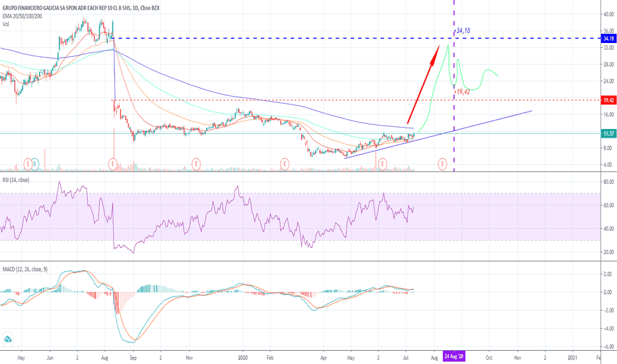Click the Sep label on time axis
617x364 pixels.
click(x=133, y=357)
